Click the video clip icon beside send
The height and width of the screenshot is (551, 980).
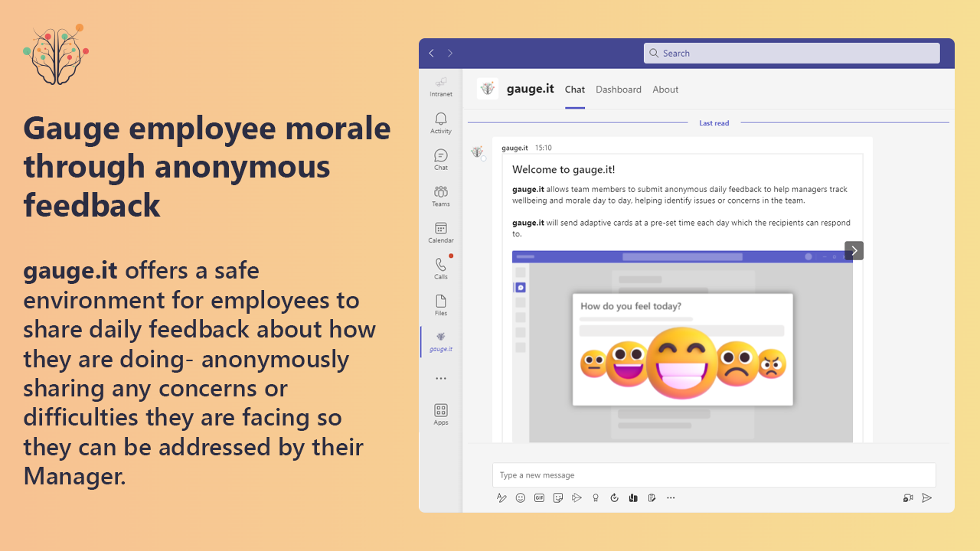(908, 497)
